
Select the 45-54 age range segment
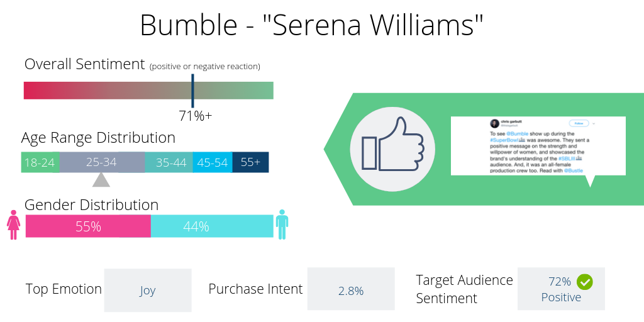click(213, 162)
